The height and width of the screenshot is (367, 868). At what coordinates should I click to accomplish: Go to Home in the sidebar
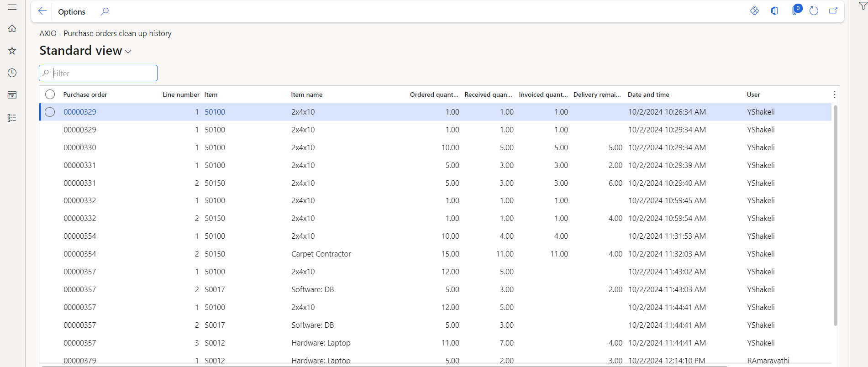click(x=12, y=28)
